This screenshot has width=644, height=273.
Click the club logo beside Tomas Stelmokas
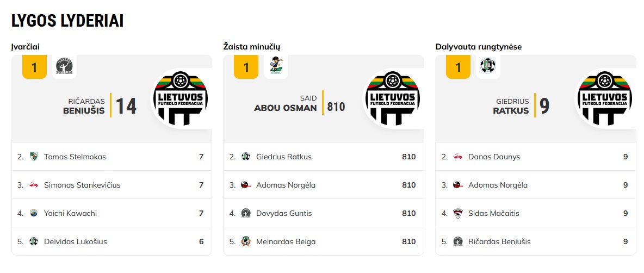pyautogui.click(x=34, y=157)
